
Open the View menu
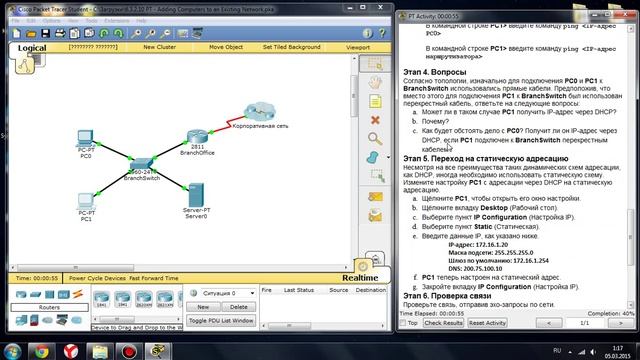[73, 20]
